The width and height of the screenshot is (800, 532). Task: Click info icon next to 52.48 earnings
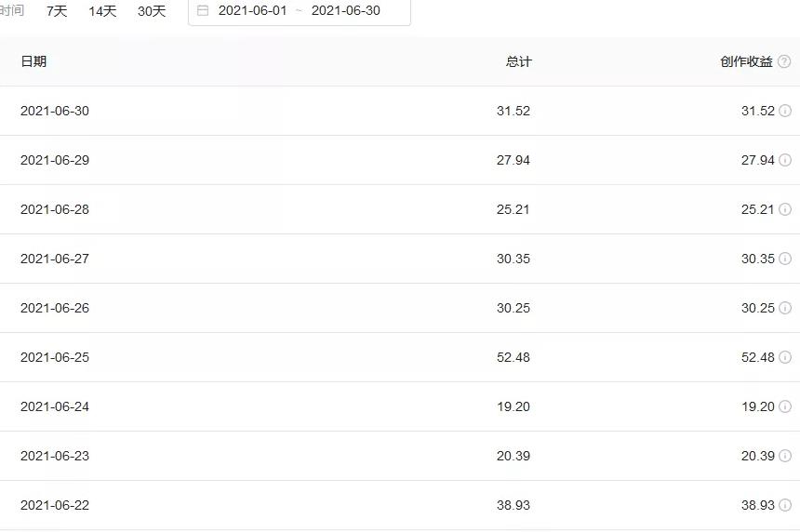pyautogui.click(x=785, y=357)
